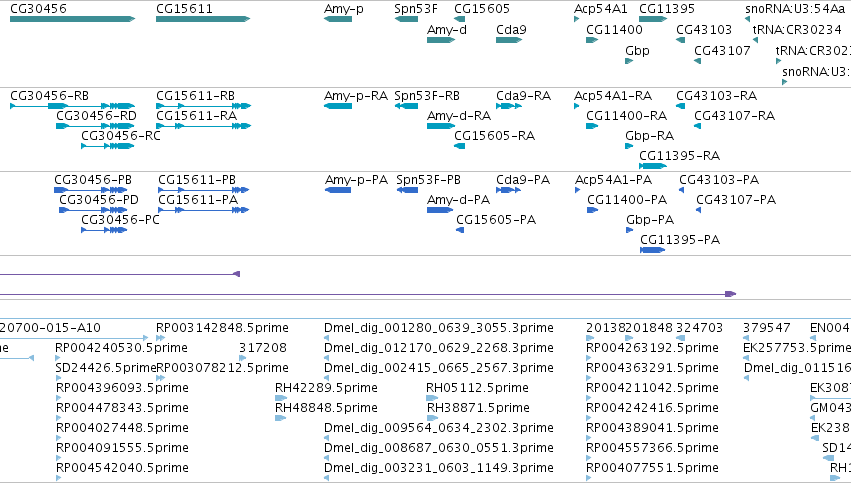
Task: Select the CG11400 gene label
Action: click(614, 30)
